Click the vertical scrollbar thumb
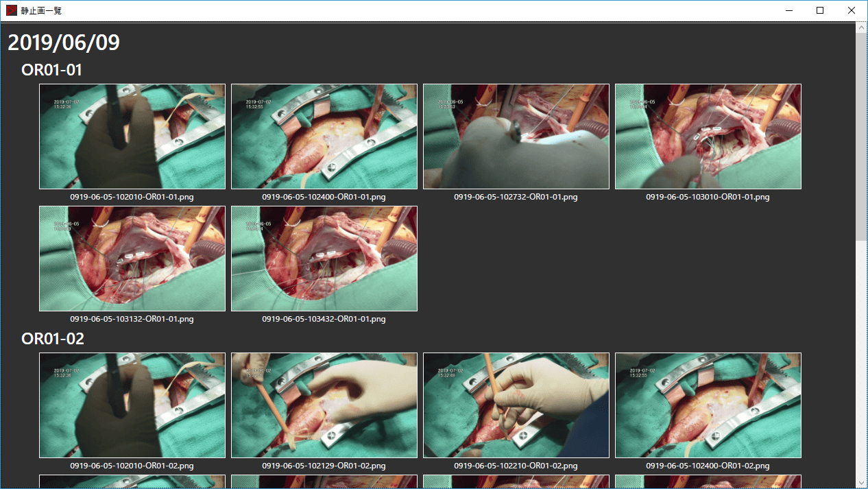This screenshot has width=868, height=489. (861, 137)
